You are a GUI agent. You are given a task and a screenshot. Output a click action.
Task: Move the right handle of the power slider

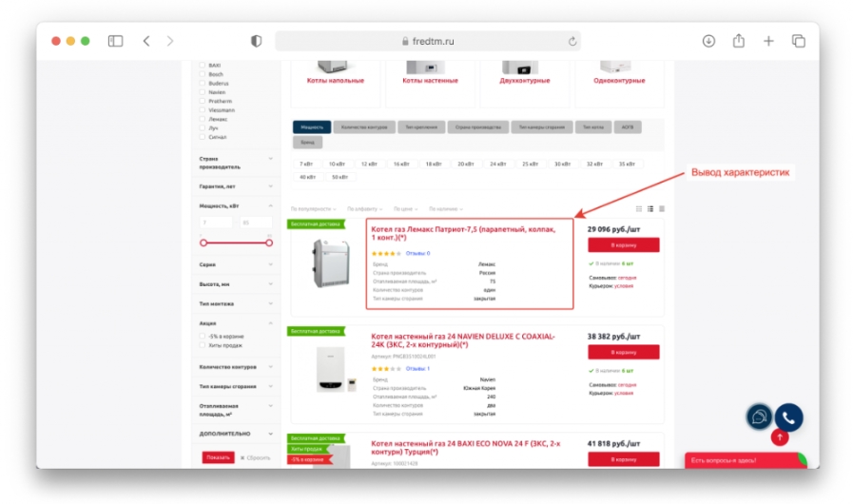click(269, 242)
